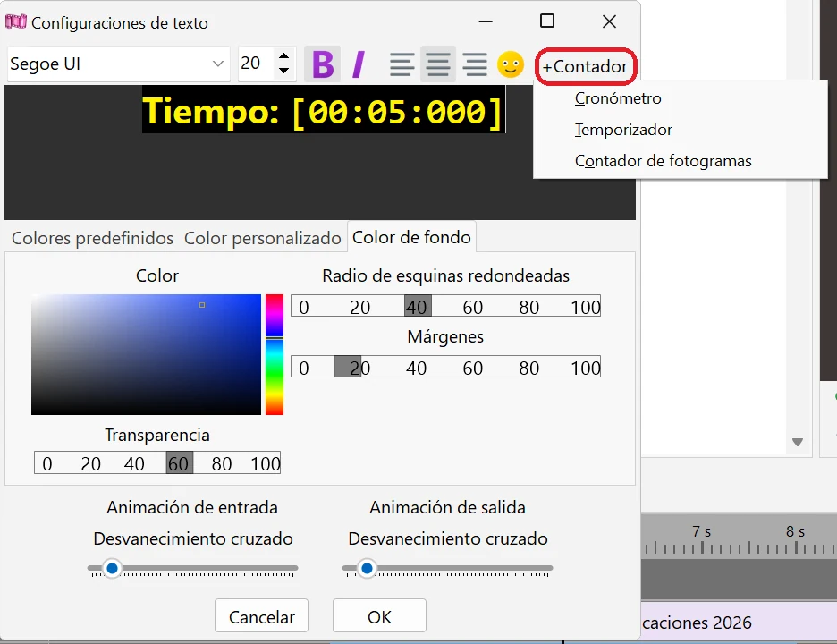
Task: Click the rainbow hue strip
Action: coord(275,354)
